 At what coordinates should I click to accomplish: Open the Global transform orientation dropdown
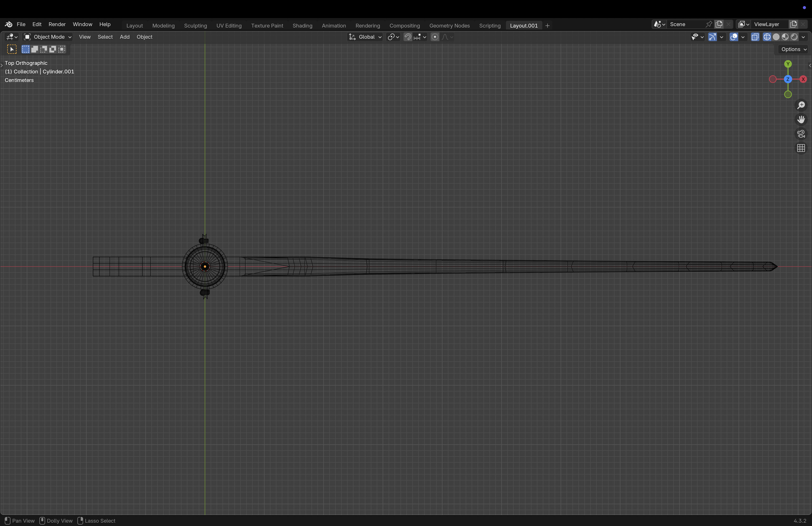(365, 37)
